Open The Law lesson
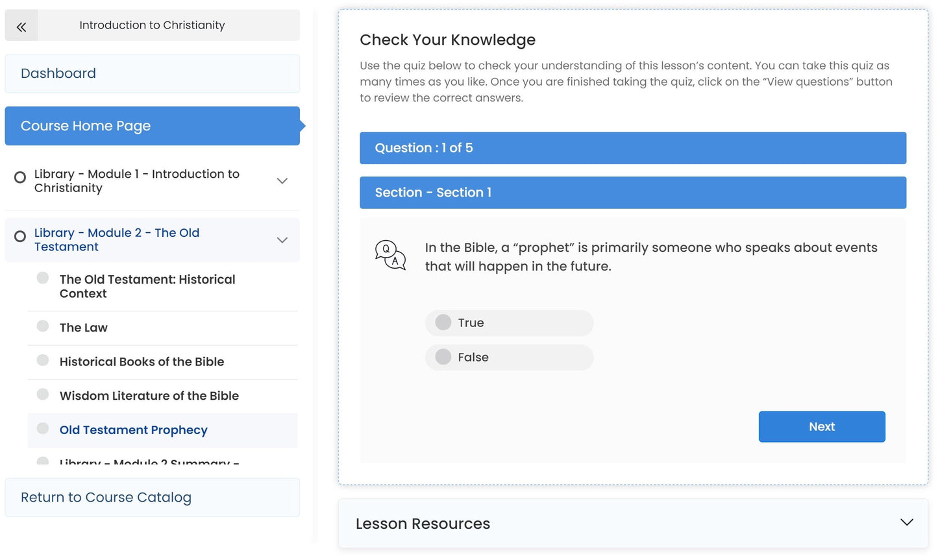This screenshot has width=938, height=560. [84, 328]
